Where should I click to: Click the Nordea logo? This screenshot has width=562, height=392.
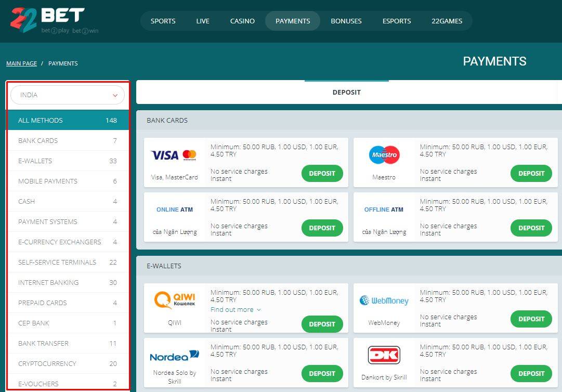pyautogui.click(x=175, y=356)
